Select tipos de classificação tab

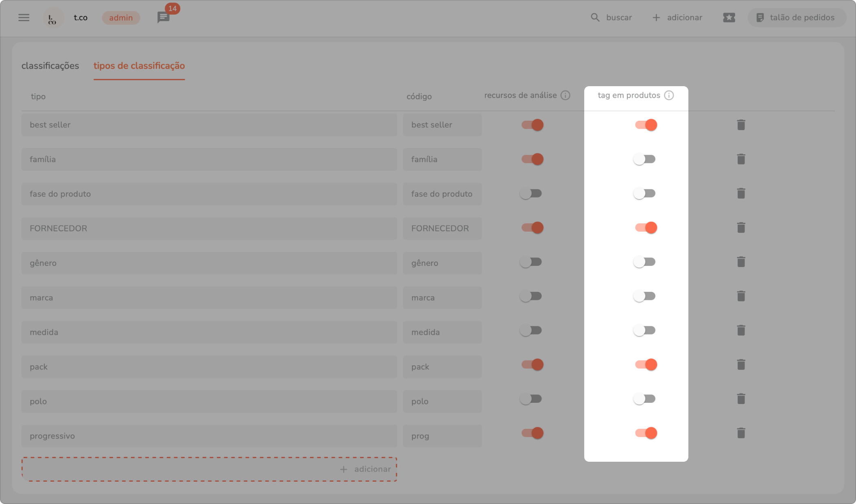tap(139, 66)
